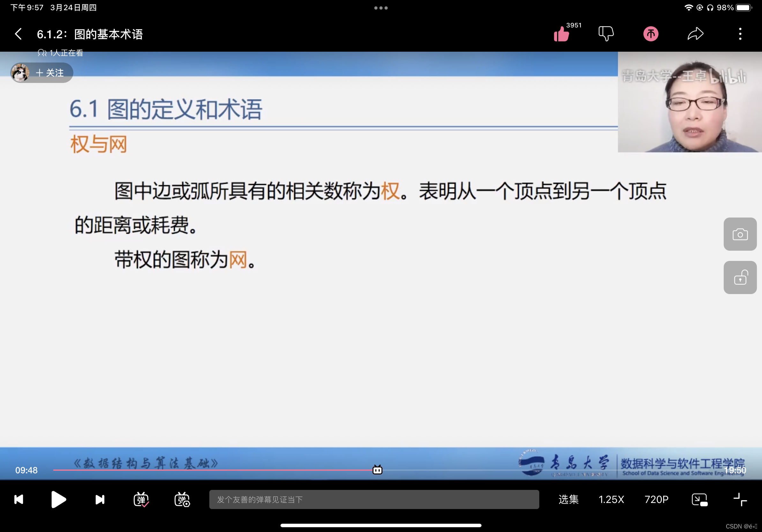
Task: Enter picture-in-picture mode
Action: 699,499
